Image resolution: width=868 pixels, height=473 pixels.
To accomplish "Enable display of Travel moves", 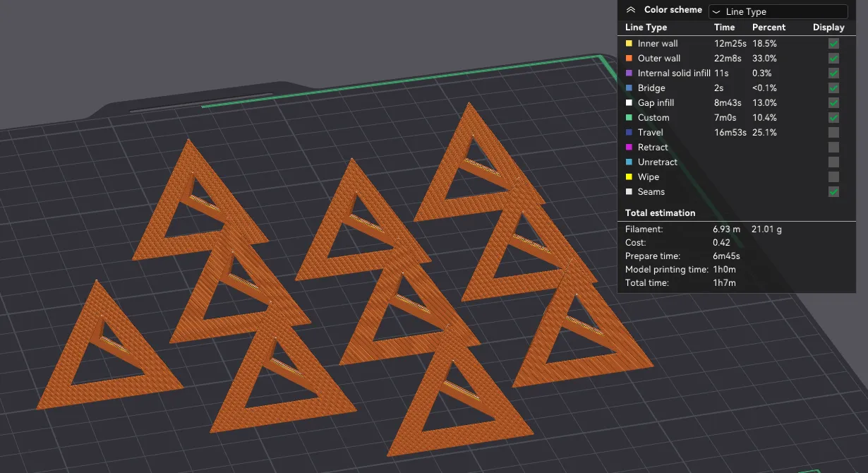I will [833, 133].
